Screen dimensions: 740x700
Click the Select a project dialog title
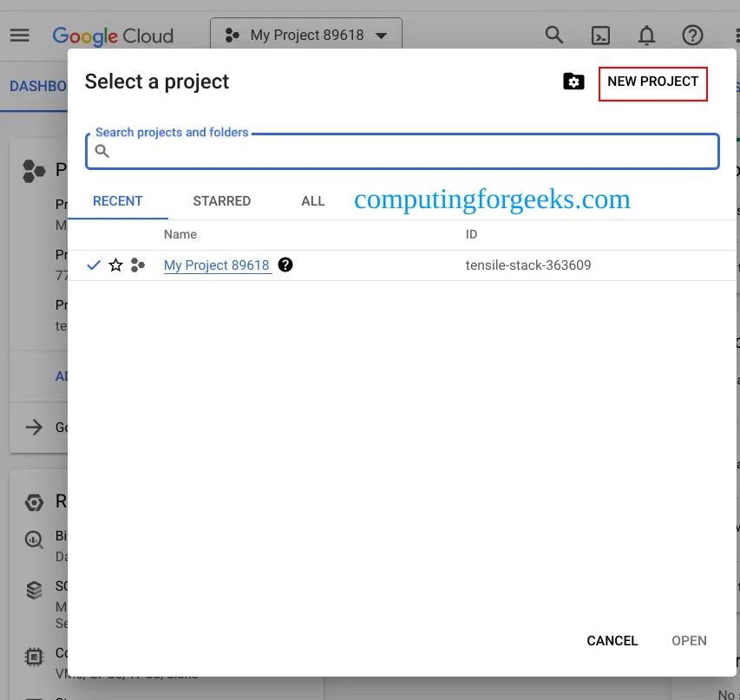pyautogui.click(x=157, y=82)
